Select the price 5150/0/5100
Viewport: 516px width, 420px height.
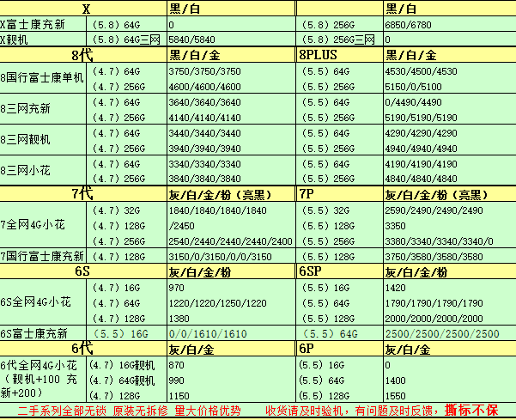(413, 87)
